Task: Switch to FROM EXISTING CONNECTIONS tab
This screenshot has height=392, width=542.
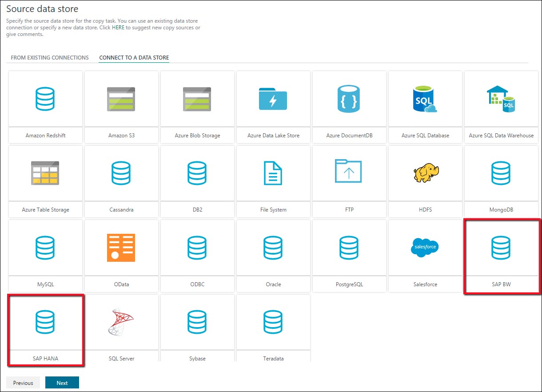Action: pyautogui.click(x=49, y=57)
